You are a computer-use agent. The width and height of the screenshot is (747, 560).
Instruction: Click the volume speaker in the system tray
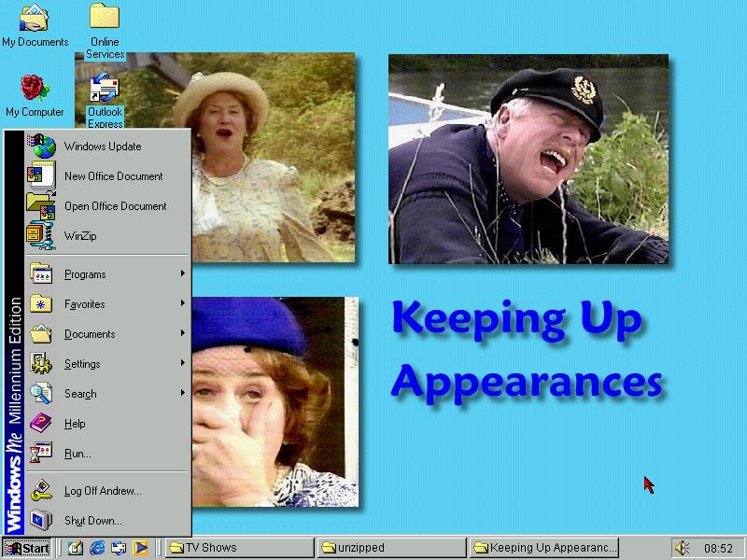pos(680,547)
